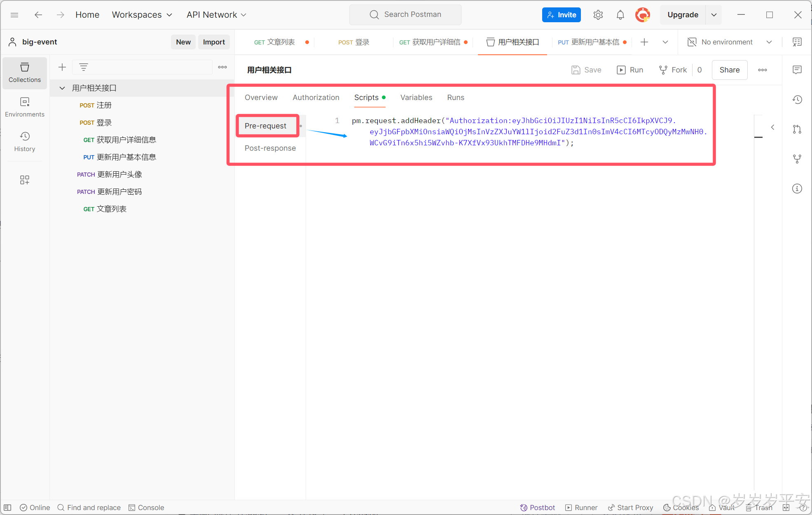Switch to the Authorization tab

(x=316, y=98)
